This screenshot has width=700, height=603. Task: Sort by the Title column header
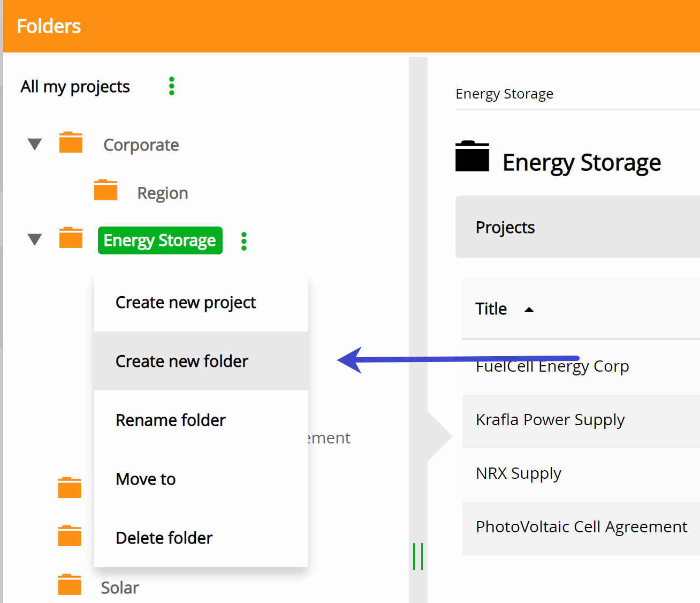coord(491,309)
